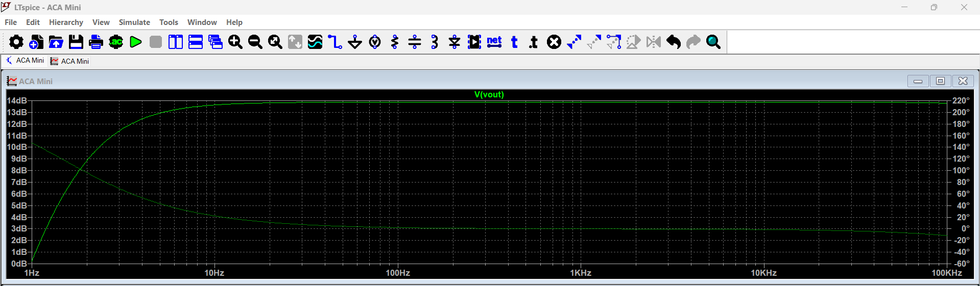Click the V(vout) trace label
This screenshot has height=286, width=980.
489,94
